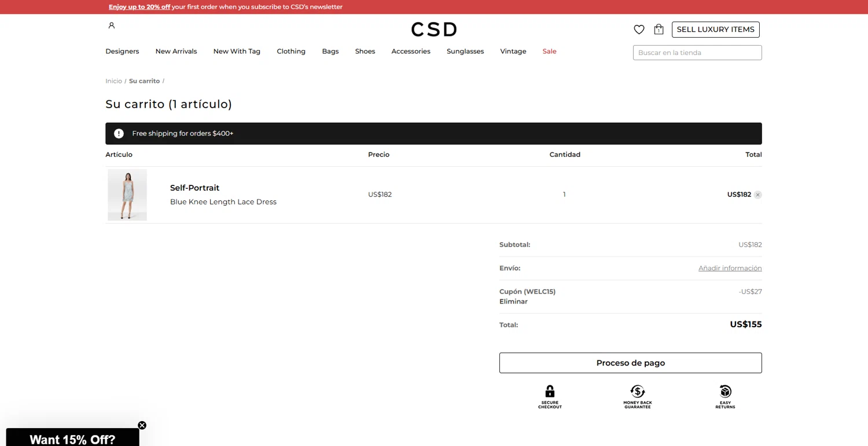868x446 pixels.
Task: Open the Shoes menu
Action: tap(365, 52)
